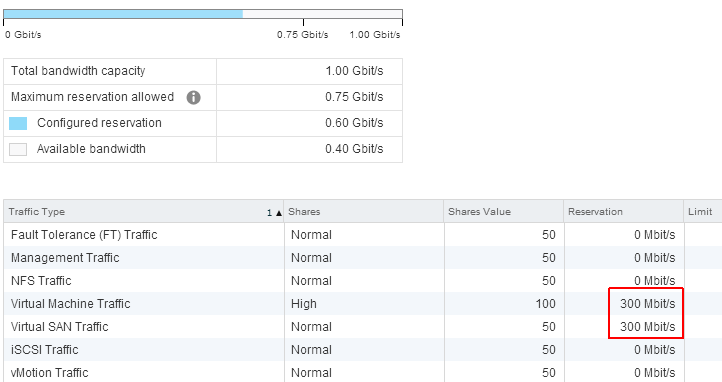
Task: Click the 0.40 Gbit/s available bandwidth value
Action: pyautogui.click(x=354, y=149)
